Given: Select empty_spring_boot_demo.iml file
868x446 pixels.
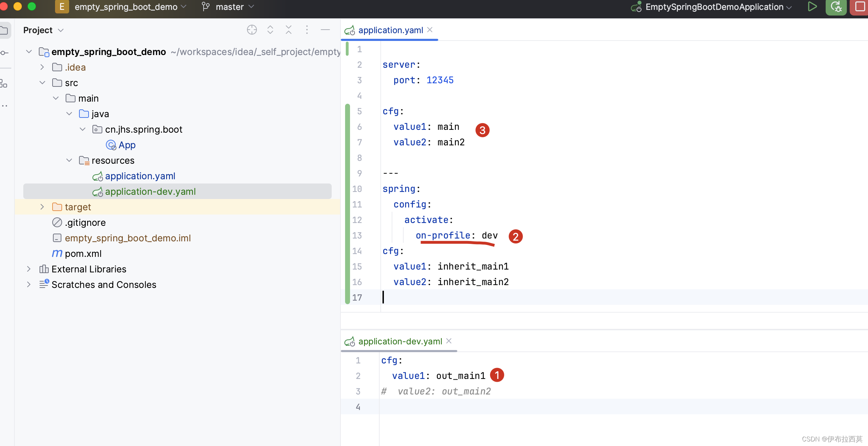Looking at the screenshot, I should (128, 238).
